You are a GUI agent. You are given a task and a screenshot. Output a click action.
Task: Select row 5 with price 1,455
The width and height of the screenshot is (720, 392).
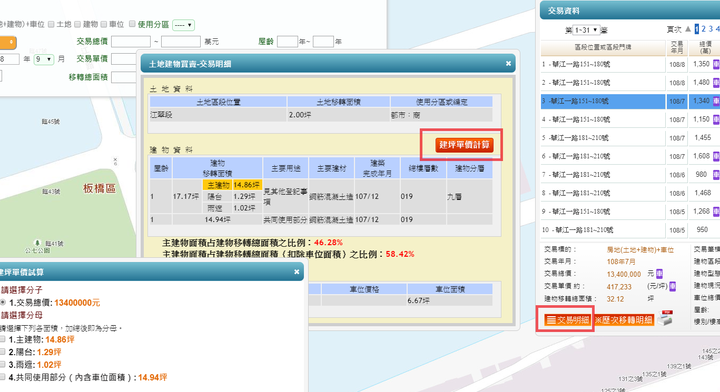[x=630, y=138]
